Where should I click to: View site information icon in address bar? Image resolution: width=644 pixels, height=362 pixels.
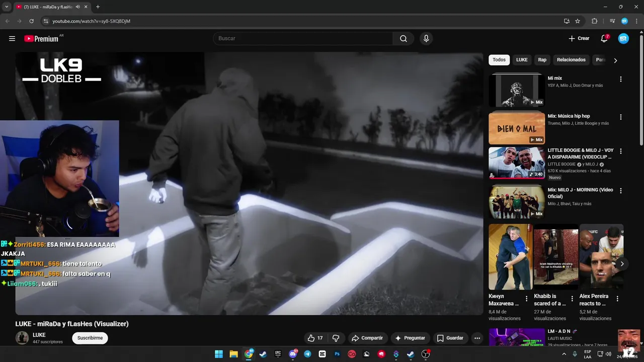tap(45, 21)
